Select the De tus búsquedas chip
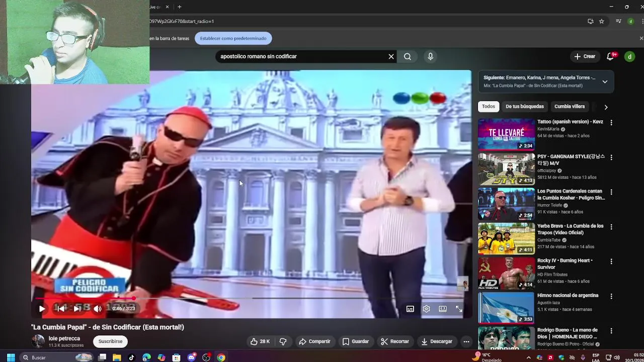Viewport: 644px width, 362px height. pyautogui.click(x=524, y=107)
